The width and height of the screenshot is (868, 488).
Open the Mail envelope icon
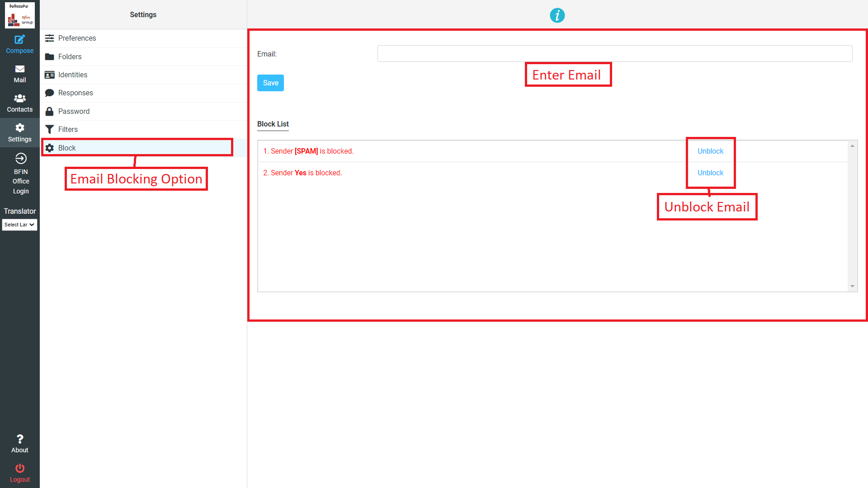coord(19,69)
